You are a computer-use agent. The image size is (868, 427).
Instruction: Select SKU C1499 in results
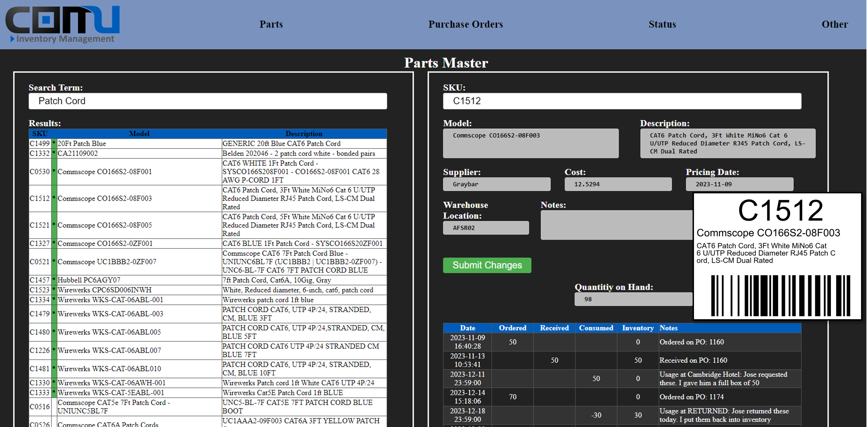coord(40,143)
